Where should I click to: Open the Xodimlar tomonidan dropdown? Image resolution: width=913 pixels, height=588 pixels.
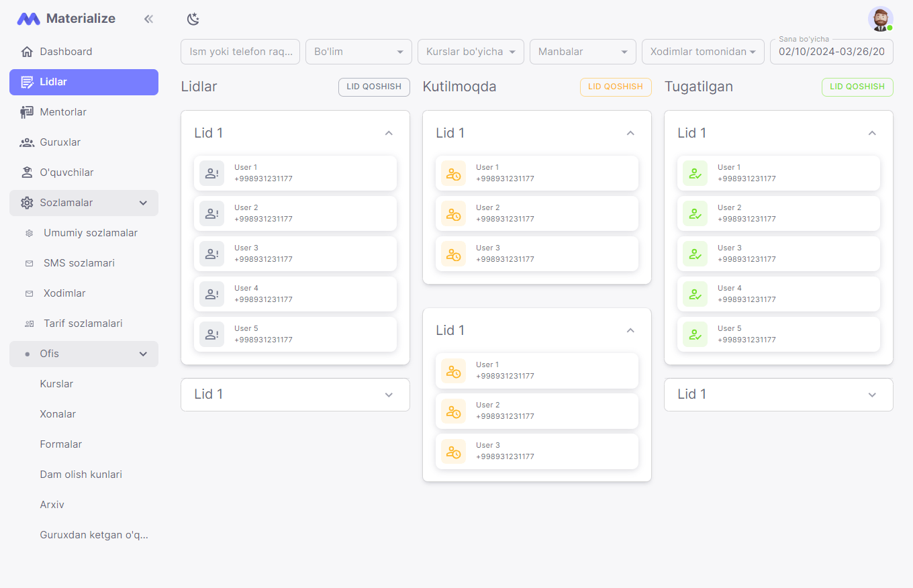pyautogui.click(x=703, y=52)
